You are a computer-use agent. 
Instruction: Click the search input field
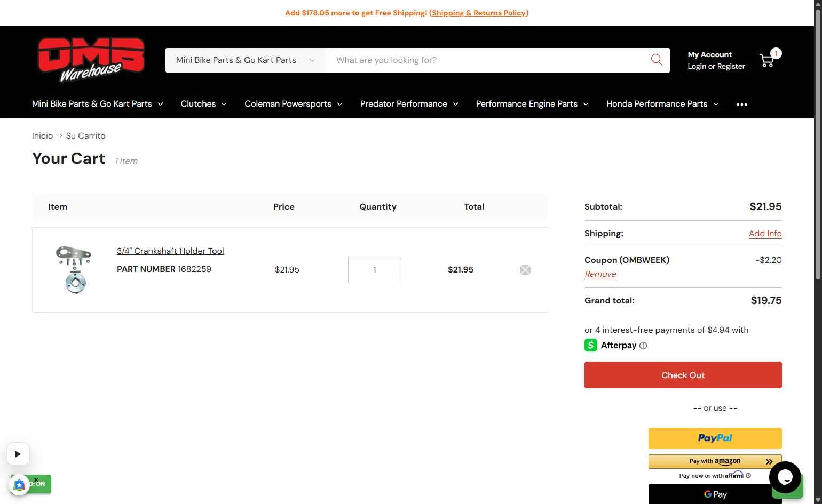tap(486, 60)
